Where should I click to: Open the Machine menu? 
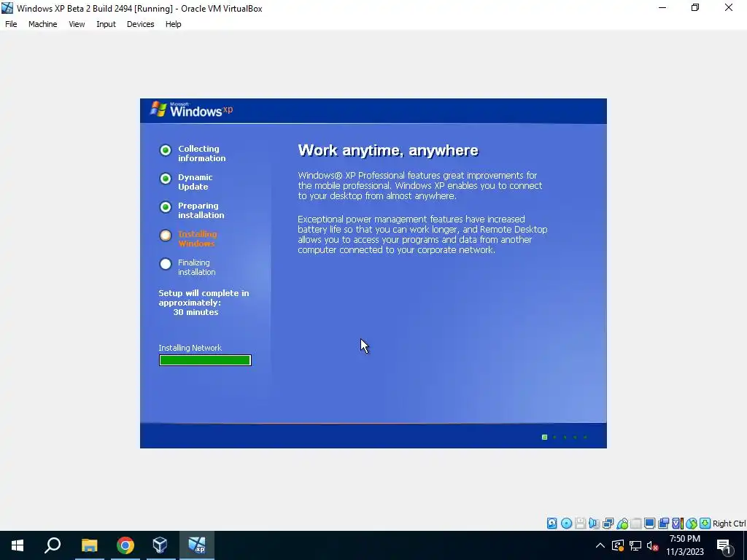coord(43,24)
